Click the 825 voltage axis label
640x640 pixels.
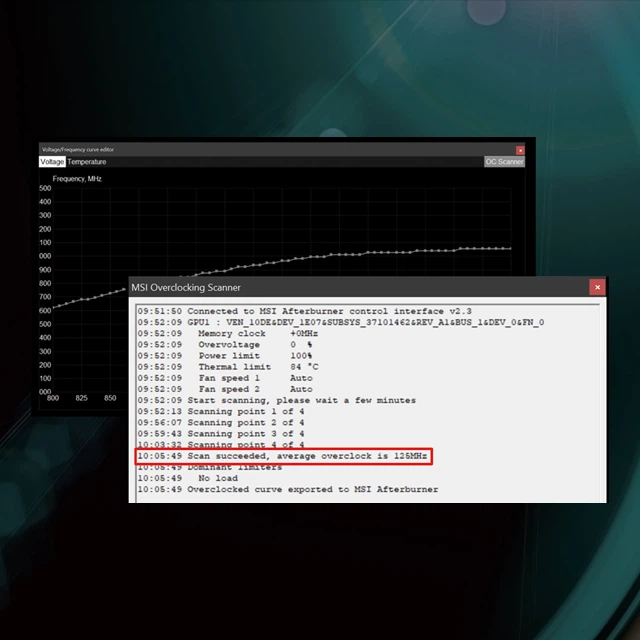tap(81, 398)
